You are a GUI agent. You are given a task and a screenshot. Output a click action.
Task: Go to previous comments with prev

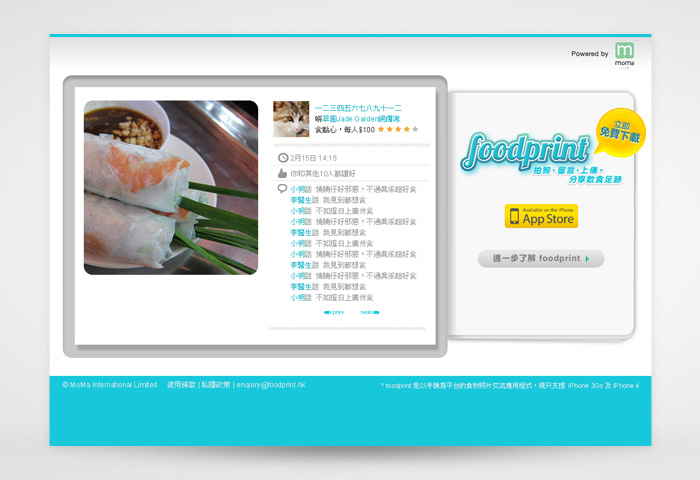[334, 313]
